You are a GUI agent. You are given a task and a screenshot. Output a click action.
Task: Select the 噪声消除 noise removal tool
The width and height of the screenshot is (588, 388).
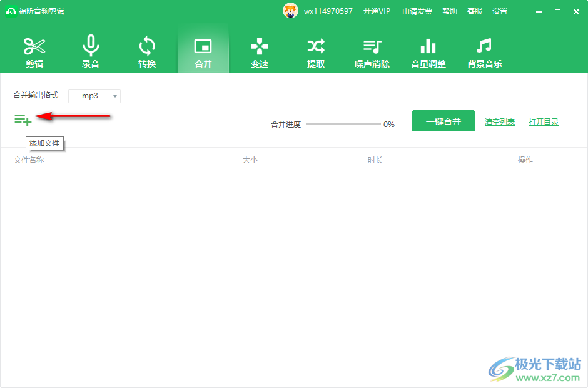tap(372, 52)
